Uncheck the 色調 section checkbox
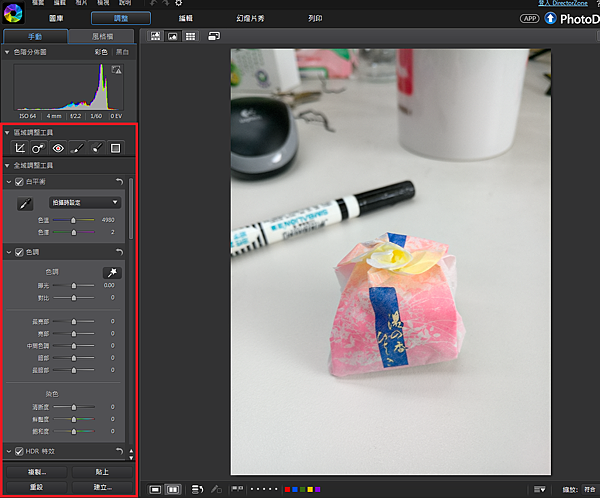This screenshot has height=498, width=600. tap(19, 252)
